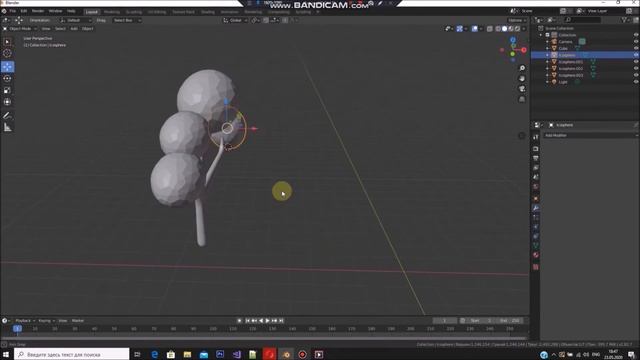640x360 pixels.
Task: Open the timeline Keying menu
Action: (x=46, y=320)
